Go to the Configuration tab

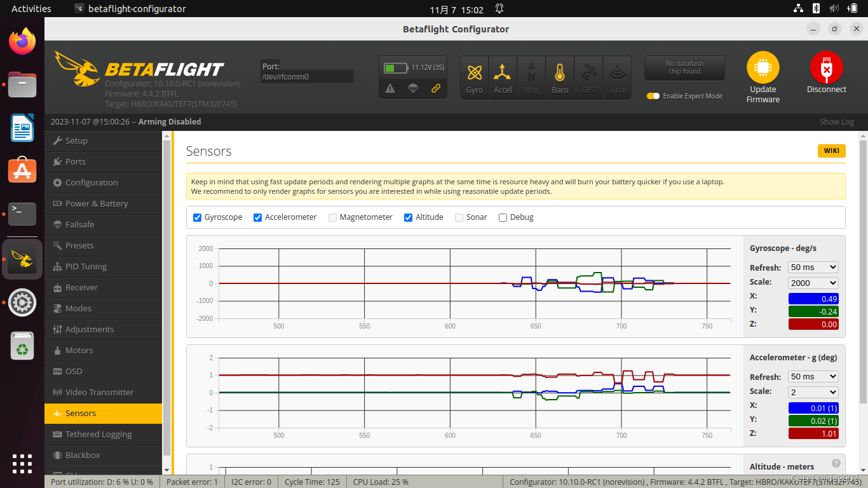point(103,183)
